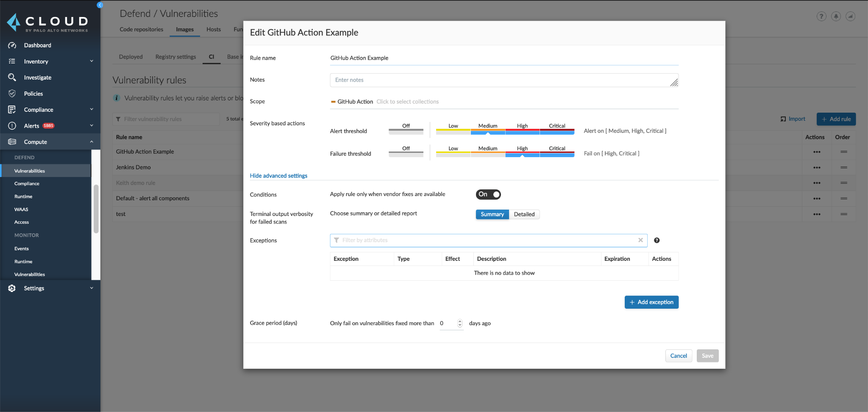Expand the Compliance menu chevron

(92, 109)
